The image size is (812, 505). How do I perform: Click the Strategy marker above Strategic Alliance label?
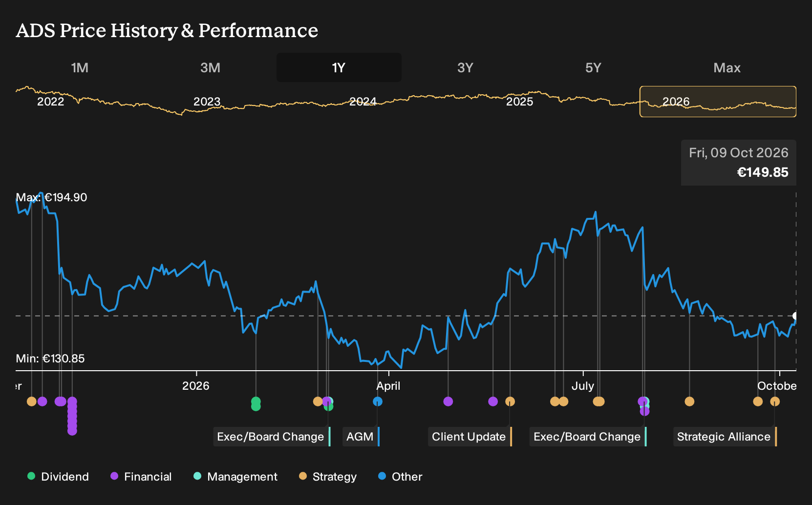click(x=775, y=401)
